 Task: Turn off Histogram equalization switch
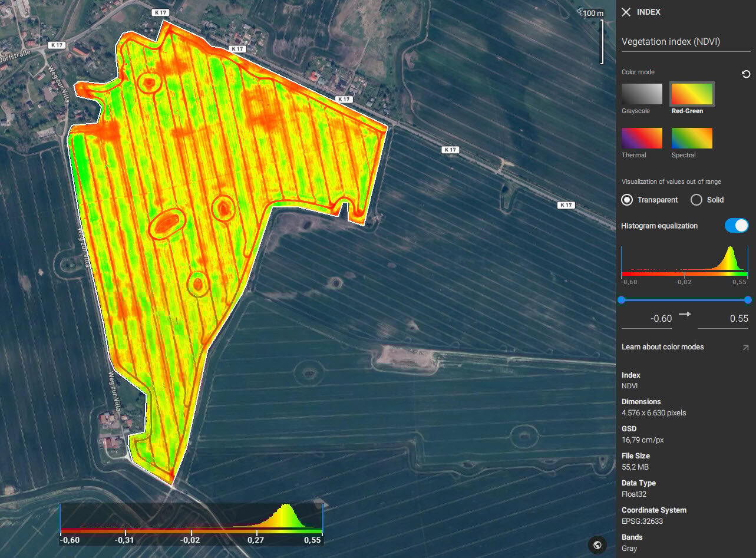[737, 226]
